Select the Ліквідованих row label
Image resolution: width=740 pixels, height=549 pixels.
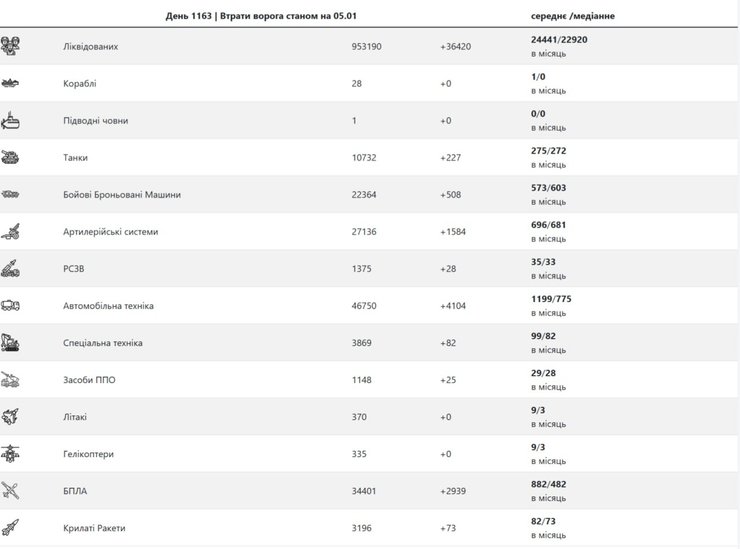96,47
